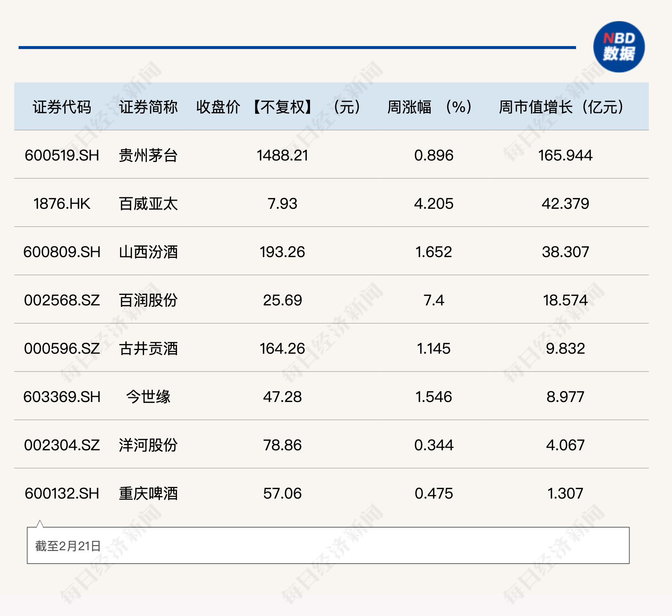
Task: Select stock code 002568.SZ
Action: point(62,300)
